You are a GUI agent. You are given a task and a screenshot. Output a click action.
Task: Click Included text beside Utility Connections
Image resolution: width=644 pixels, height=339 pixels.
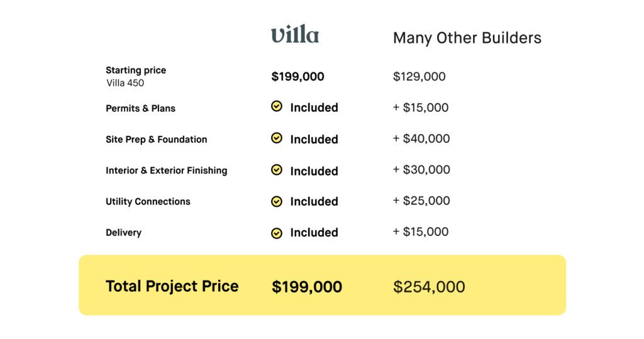click(x=314, y=201)
